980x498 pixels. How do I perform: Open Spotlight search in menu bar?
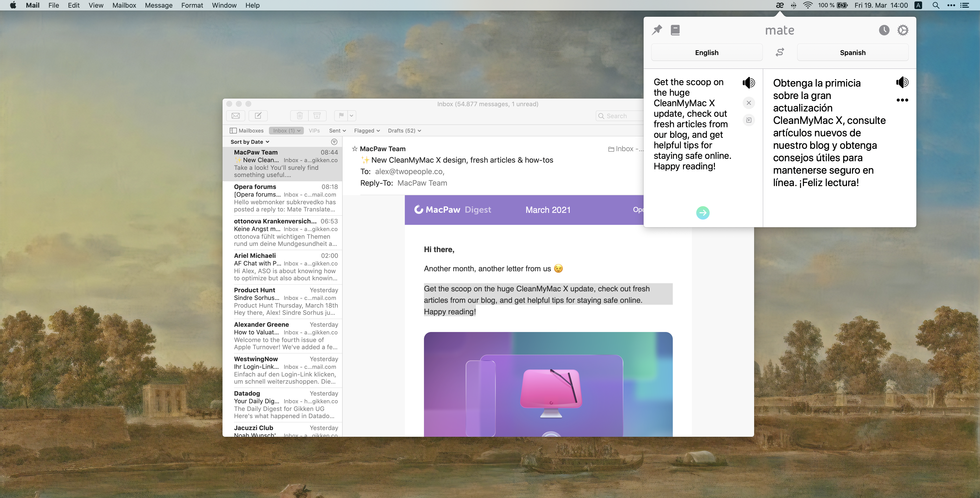(x=935, y=5)
